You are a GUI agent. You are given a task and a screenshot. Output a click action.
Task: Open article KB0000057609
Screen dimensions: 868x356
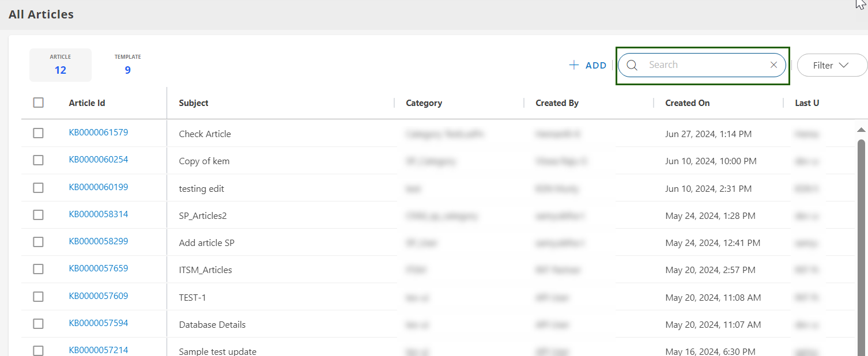99,296
